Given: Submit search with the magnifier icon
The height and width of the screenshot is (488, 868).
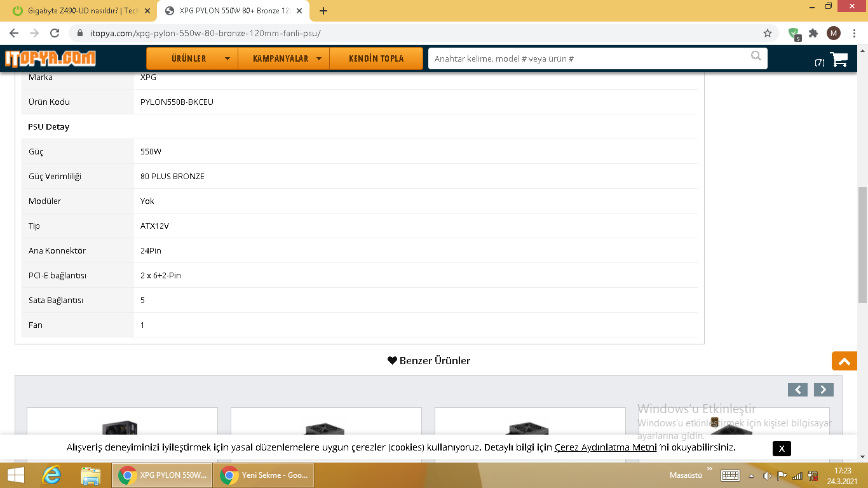Looking at the screenshot, I should point(756,56).
